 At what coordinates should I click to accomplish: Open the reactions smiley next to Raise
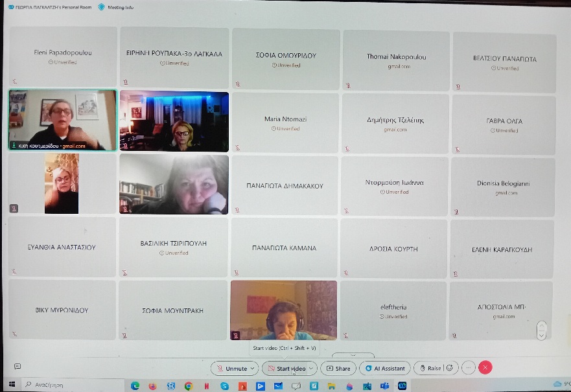[x=450, y=367]
